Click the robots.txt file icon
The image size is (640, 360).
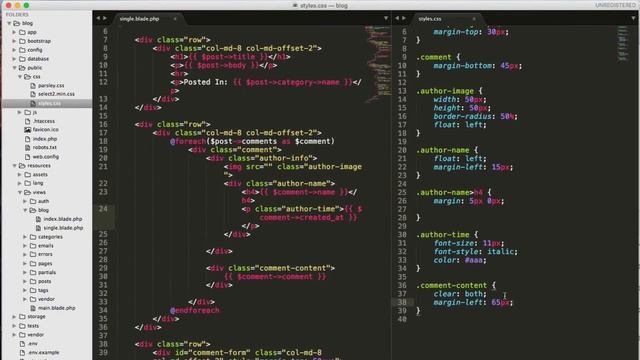click(28, 147)
